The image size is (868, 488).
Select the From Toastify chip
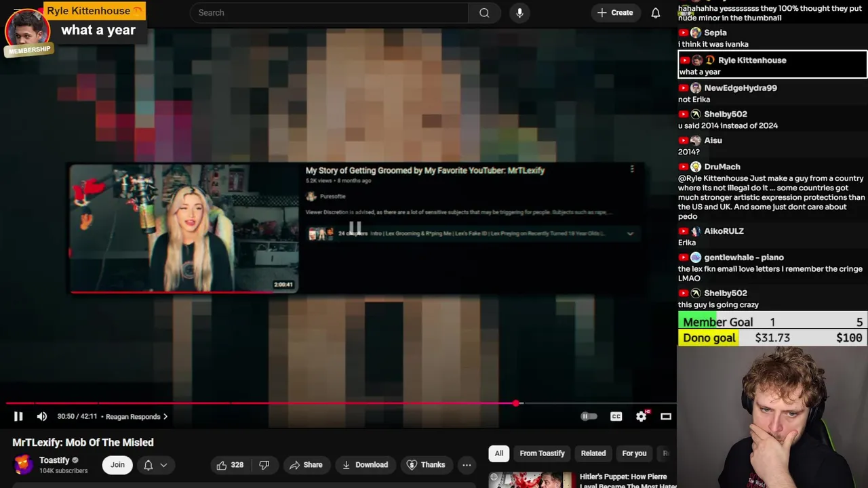[542, 453]
